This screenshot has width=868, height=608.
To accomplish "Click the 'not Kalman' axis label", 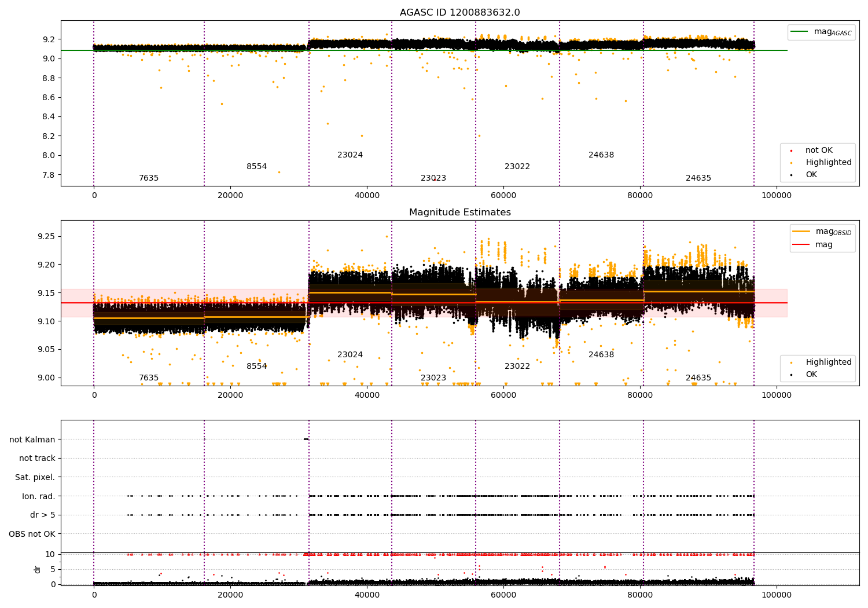I will click(32, 439).
